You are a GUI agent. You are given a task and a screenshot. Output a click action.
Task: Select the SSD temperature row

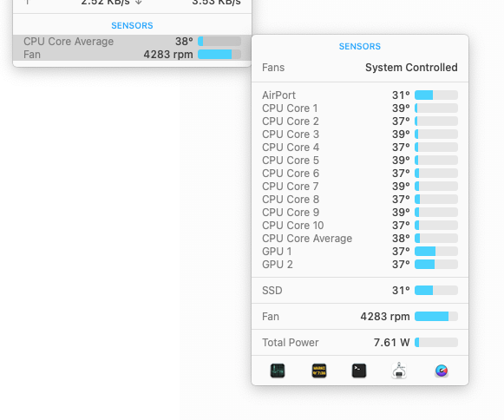pyautogui.click(x=360, y=291)
